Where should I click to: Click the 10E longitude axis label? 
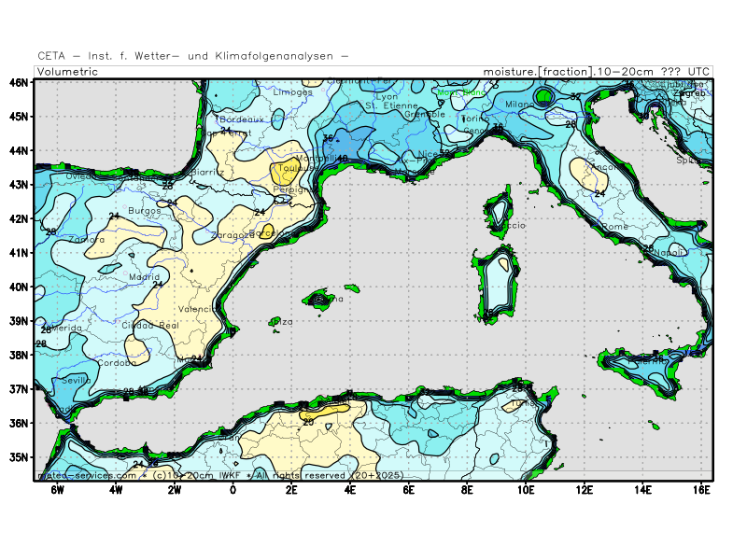(x=525, y=489)
